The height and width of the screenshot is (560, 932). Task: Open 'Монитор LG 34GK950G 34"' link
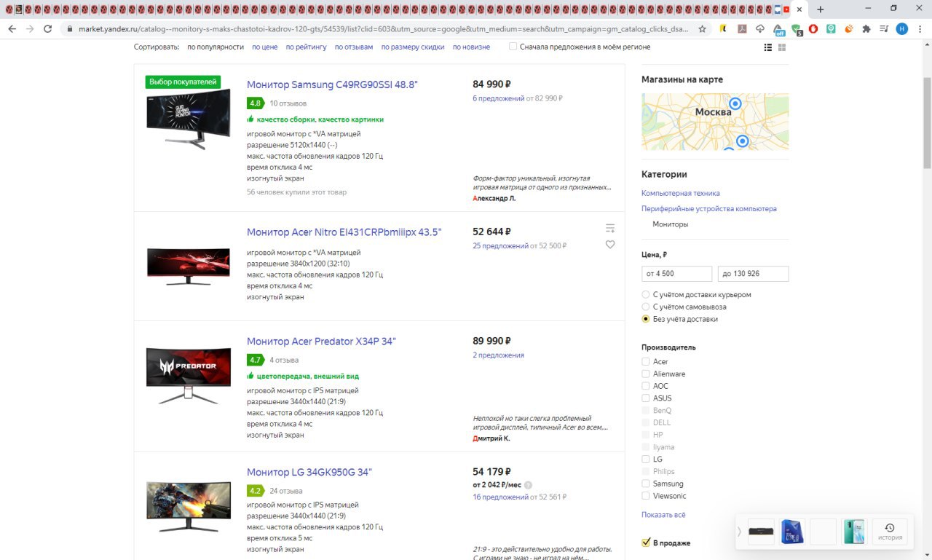[x=309, y=473]
